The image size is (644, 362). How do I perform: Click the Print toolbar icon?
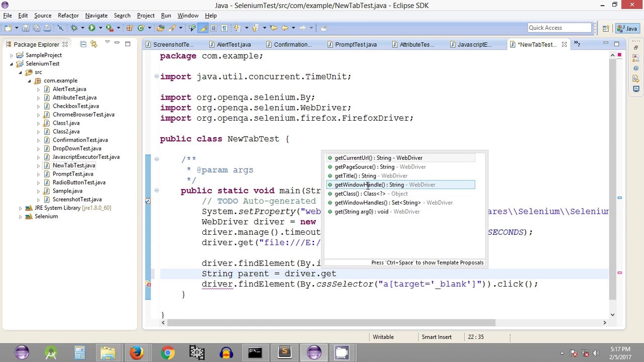tap(47, 28)
